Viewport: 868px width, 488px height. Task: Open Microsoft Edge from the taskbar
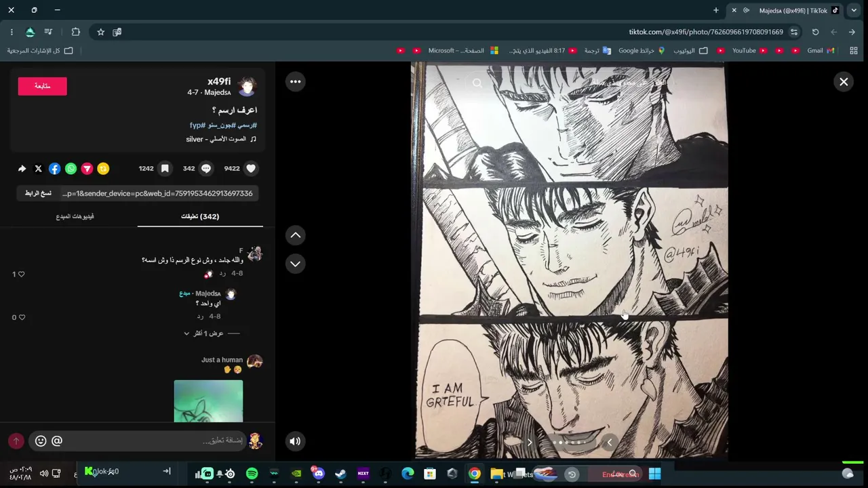point(408,474)
